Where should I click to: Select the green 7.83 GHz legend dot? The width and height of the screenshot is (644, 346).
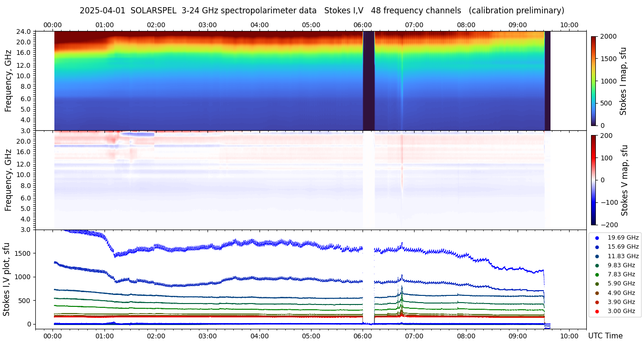point(597,274)
